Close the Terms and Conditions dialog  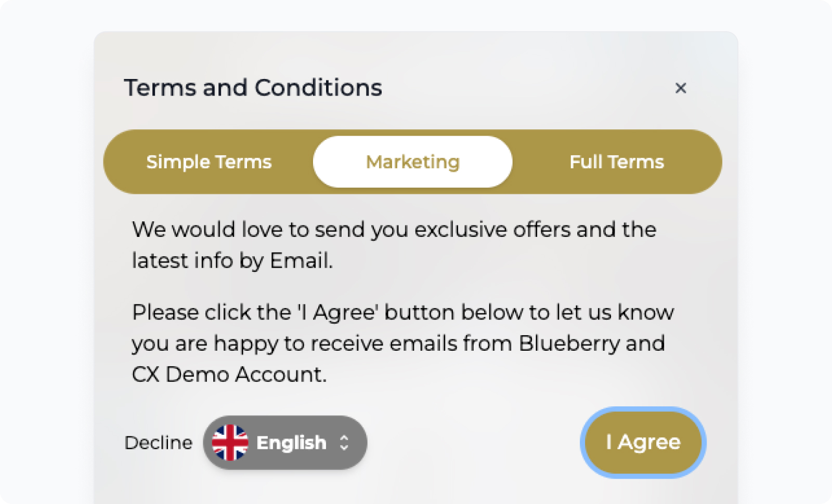click(680, 88)
